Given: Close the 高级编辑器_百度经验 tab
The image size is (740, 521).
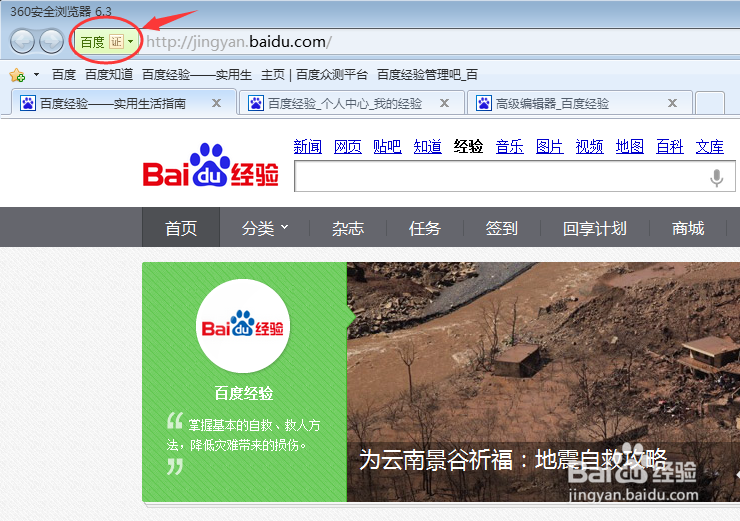Looking at the screenshot, I should coord(673,103).
